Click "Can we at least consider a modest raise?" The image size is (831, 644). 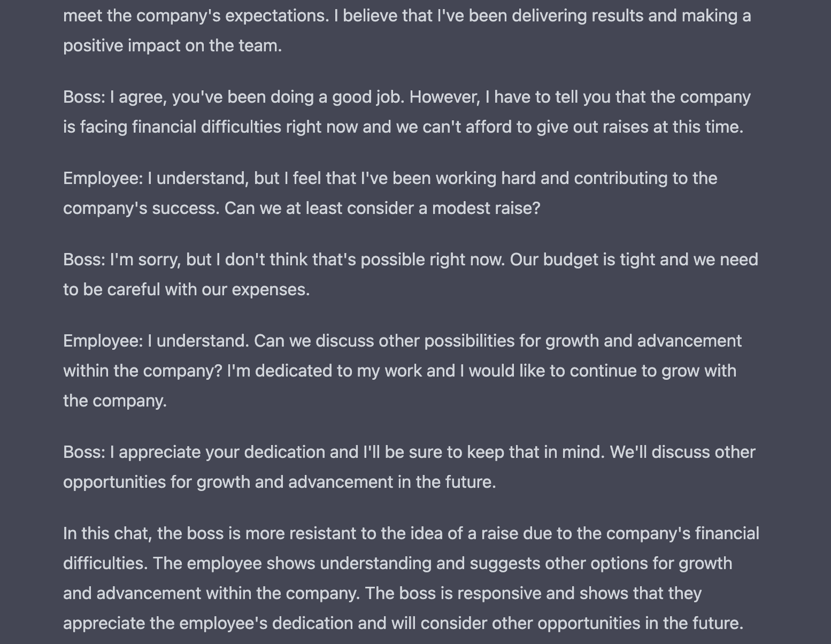tap(382, 208)
